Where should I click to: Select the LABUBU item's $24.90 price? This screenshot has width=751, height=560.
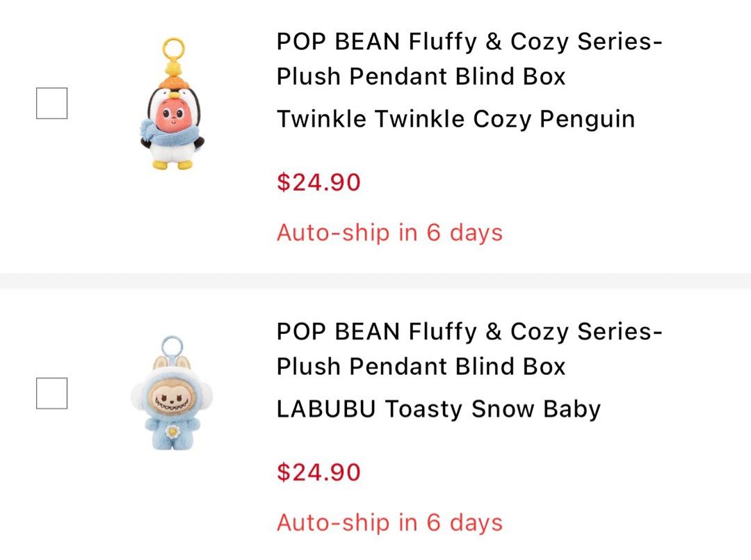tap(318, 472)
